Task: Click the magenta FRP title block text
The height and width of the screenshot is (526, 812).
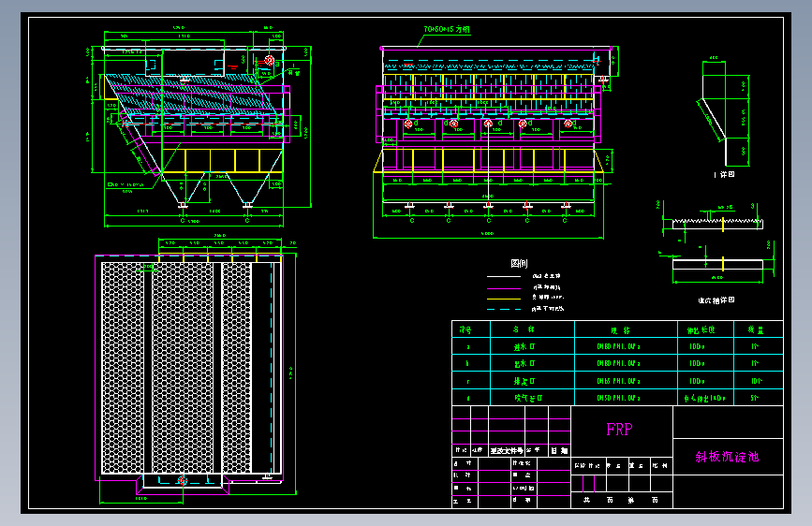Action: 619,430
